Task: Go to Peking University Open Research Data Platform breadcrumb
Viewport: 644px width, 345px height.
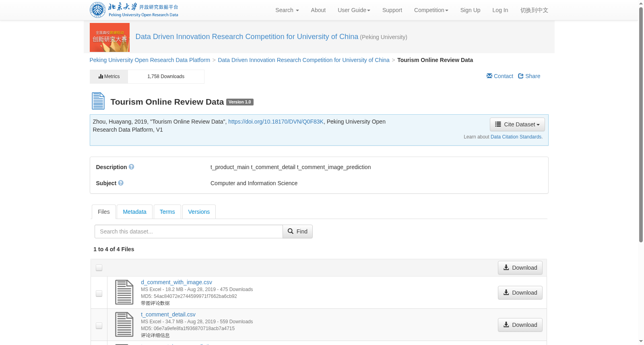Action: click(x=150, y=60)
